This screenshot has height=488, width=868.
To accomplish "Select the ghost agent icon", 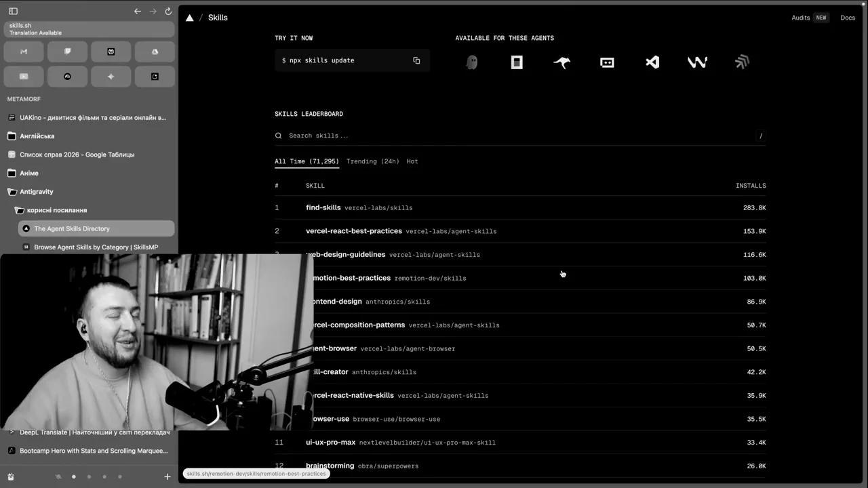I will click(x=472, y=62).
